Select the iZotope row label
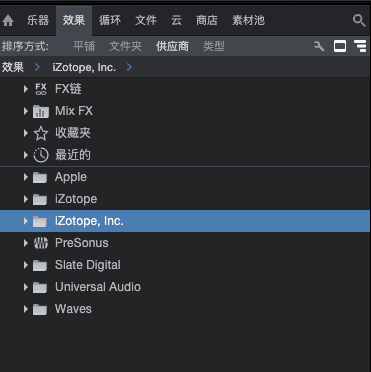The height and width of the screenshot is (372, 371). click(76, 199)
